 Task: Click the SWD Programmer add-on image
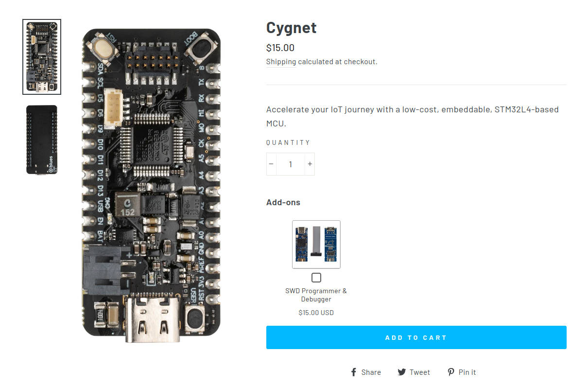pos(316,245)
